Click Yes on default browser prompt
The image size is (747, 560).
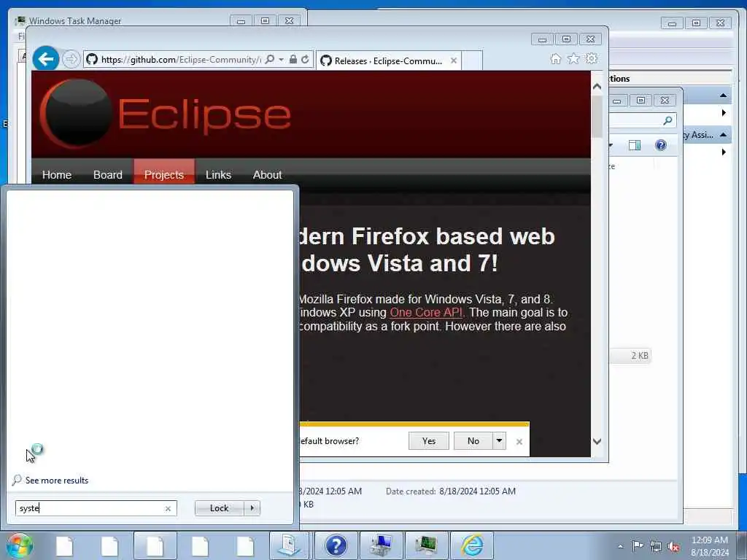point(429,441)
